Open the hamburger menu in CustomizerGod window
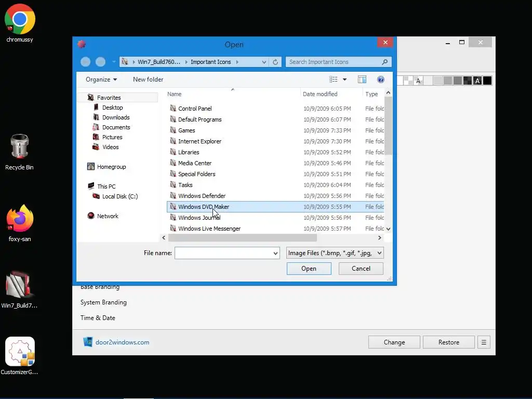 (484, 342)
